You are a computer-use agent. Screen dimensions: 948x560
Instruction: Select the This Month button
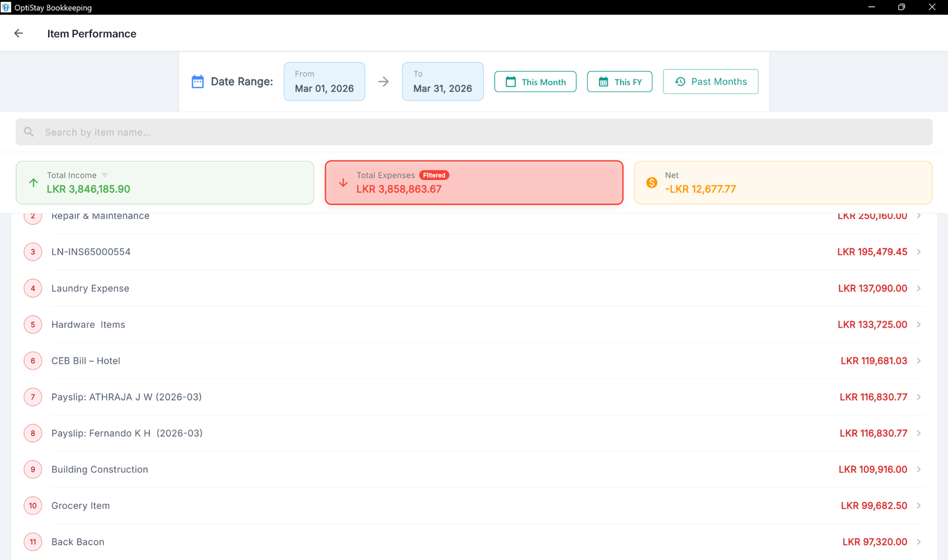[535, 82]
